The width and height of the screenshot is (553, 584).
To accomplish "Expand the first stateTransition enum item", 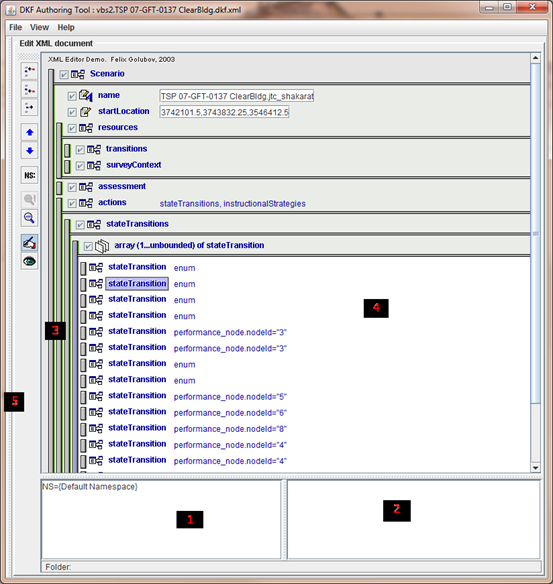I will (83, 268).
